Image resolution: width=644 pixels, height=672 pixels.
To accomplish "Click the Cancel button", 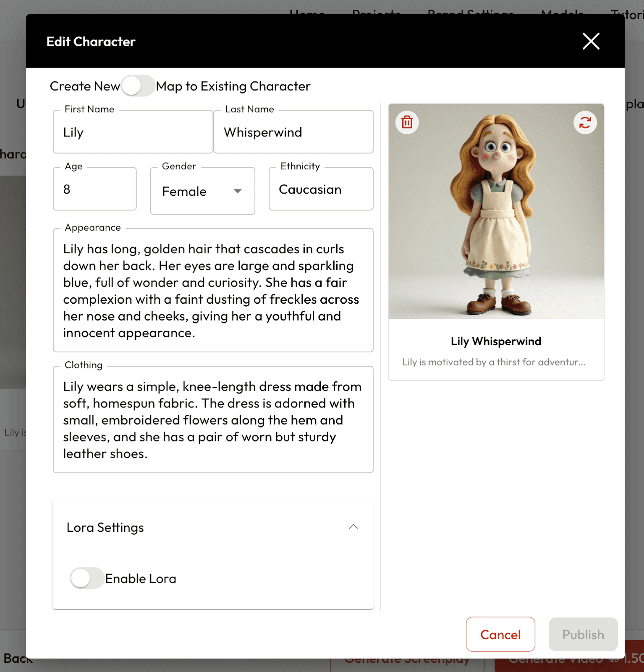I will 500,634.
